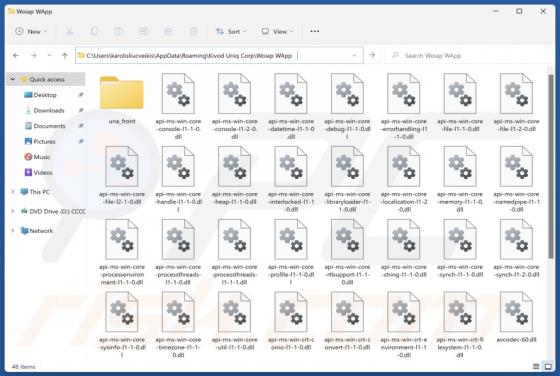
Task: Unpin Downloads using its pin icon
Action: point(81,110)
